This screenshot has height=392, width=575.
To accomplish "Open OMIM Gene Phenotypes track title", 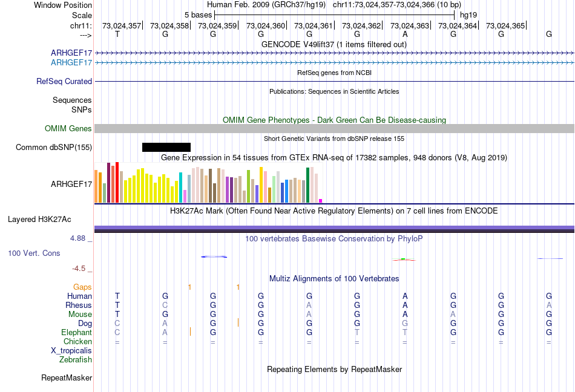I will click(334, 120).
